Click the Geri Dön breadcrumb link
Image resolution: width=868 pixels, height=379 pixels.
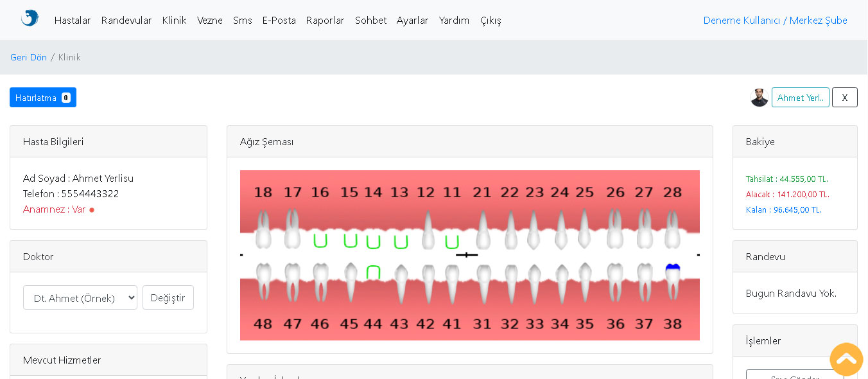(x=28, y=57)
